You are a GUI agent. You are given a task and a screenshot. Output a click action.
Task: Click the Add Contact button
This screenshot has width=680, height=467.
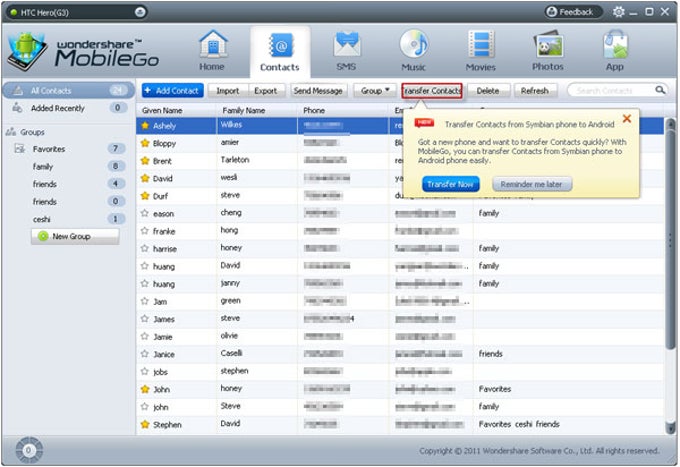(173, 91)
